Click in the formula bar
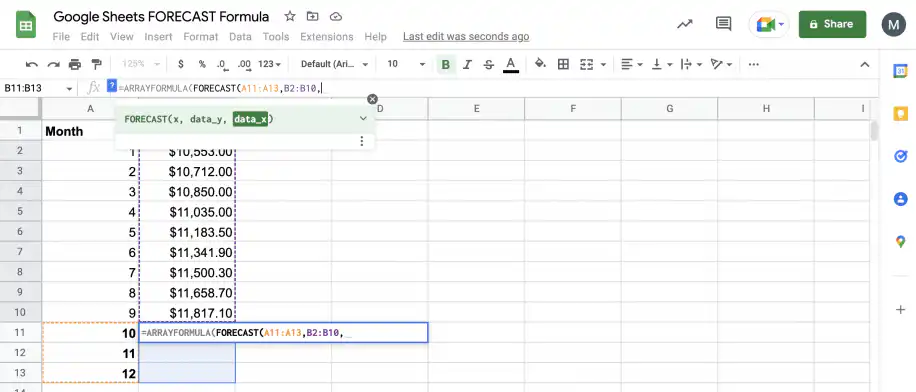The width and height of the screenshot is (916, 392). 497,88
